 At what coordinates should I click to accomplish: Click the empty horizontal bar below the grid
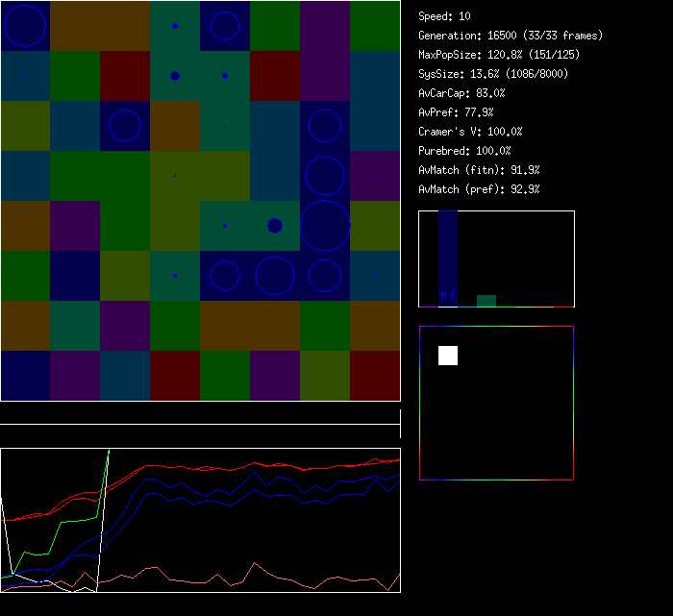pyautogui.click(x=200, y=415)
